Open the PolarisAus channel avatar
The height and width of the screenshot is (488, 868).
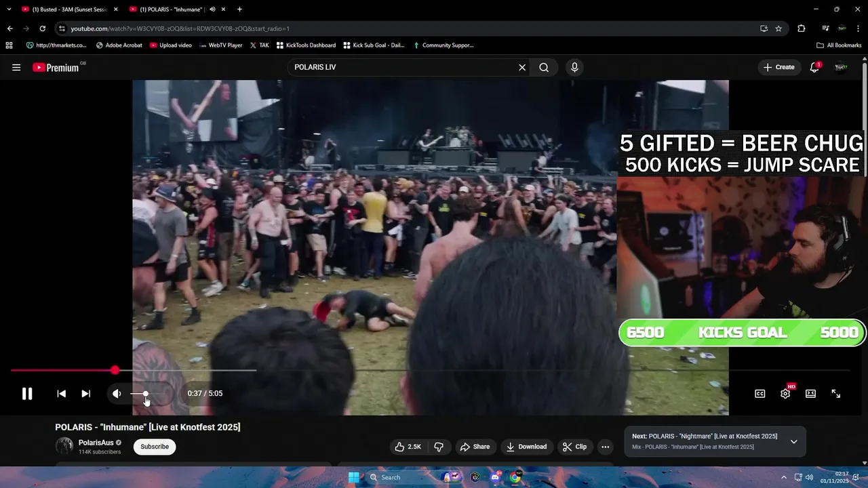(64, 446)
